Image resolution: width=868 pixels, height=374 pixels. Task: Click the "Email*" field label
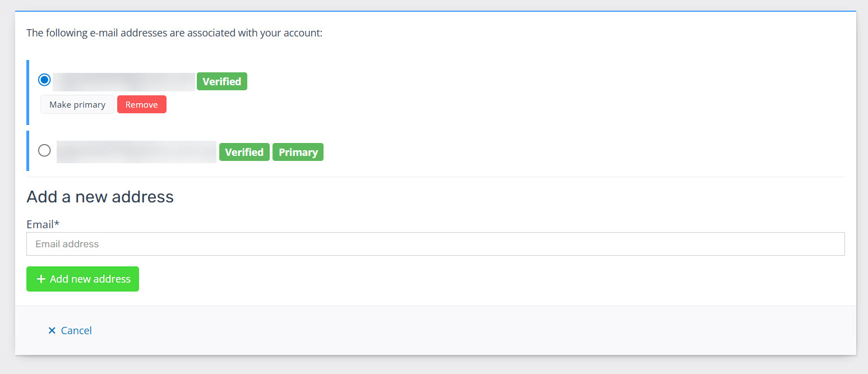40,224
